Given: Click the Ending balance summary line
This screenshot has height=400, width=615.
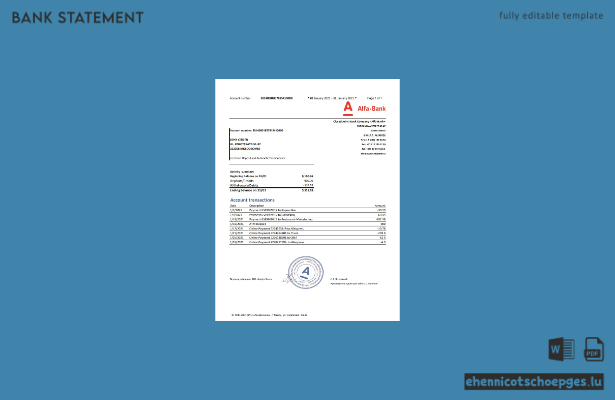Looking at the screenshot, I should point(271,190).
